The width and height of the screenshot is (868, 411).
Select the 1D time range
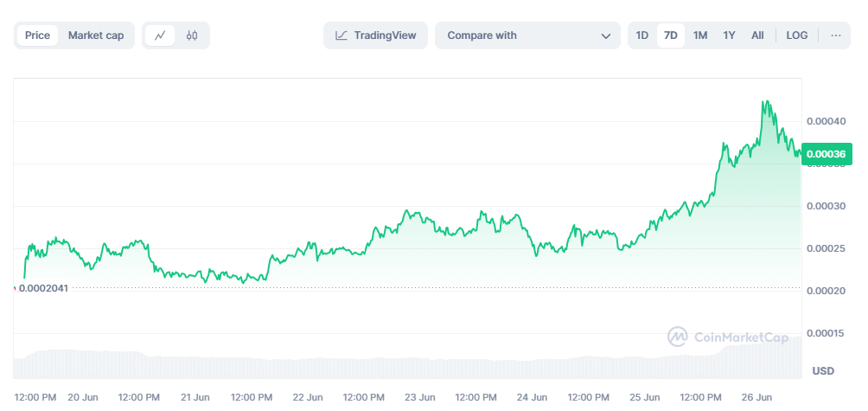[x=642, y=35]
